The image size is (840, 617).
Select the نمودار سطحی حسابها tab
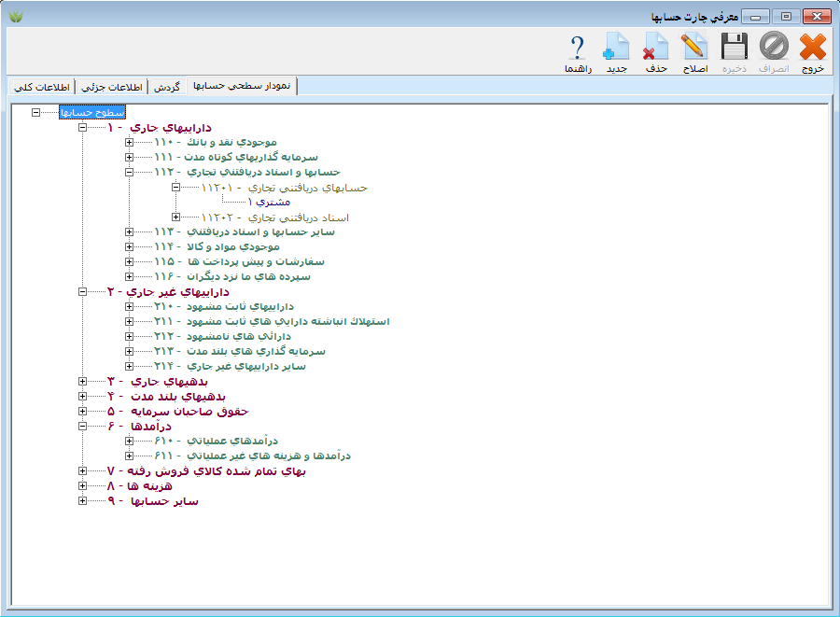coord(241,86)
